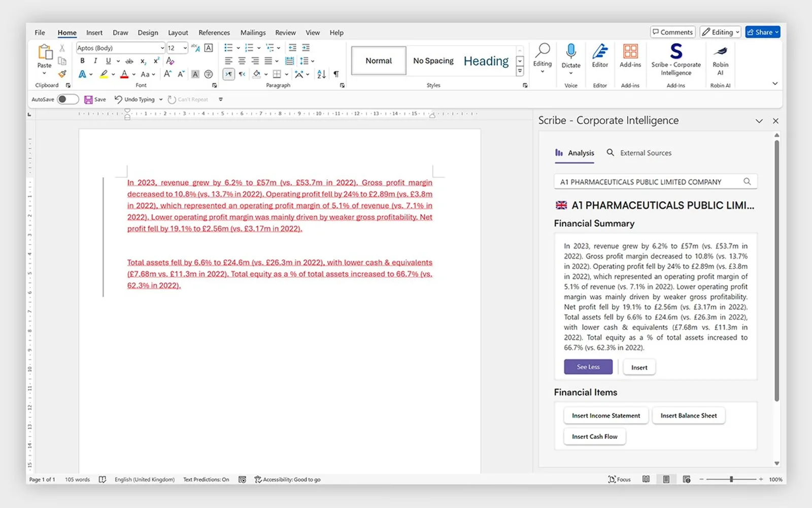
Task: Open the Editing mode dropdown at top right
Action: click(x=720, y=32)
